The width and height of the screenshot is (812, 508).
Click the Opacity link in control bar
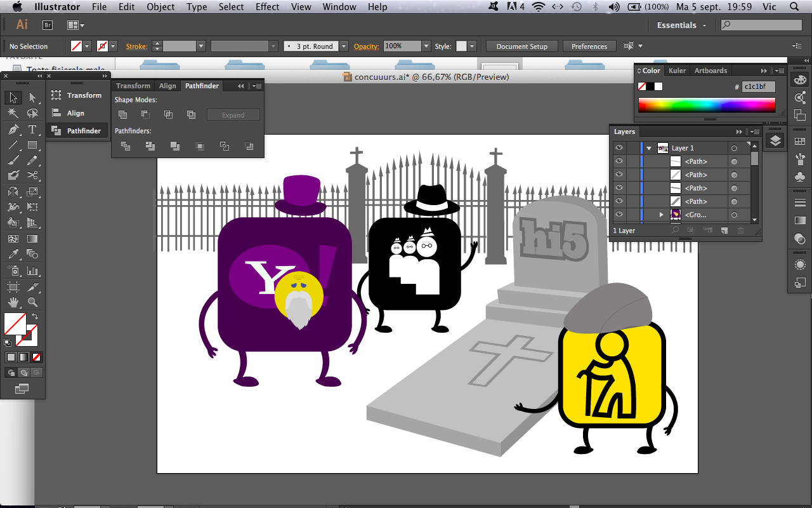click(367, 46)
